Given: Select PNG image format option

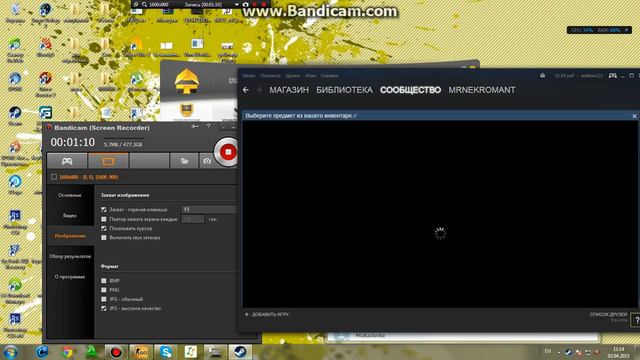Looking at the screenshot, I should pyautogui.click(x=104, y=290).
